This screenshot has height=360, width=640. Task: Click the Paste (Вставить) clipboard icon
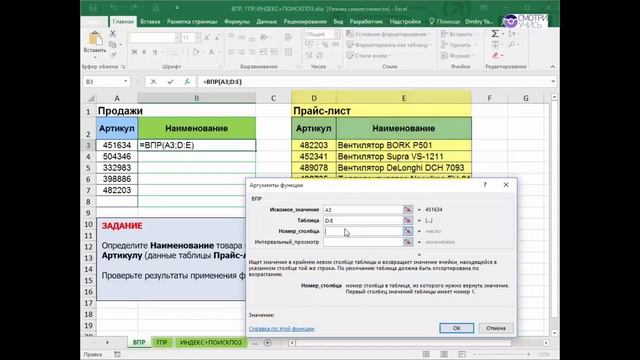[x=95, y=38]
